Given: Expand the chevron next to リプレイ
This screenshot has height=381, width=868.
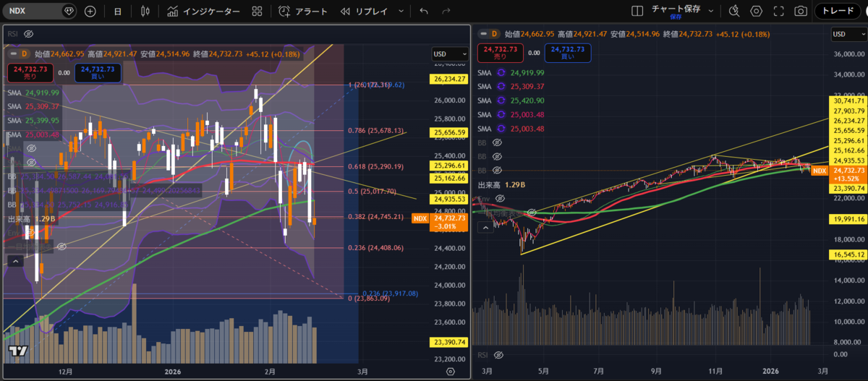Looking at the screenshot, I should click(401, 12).
